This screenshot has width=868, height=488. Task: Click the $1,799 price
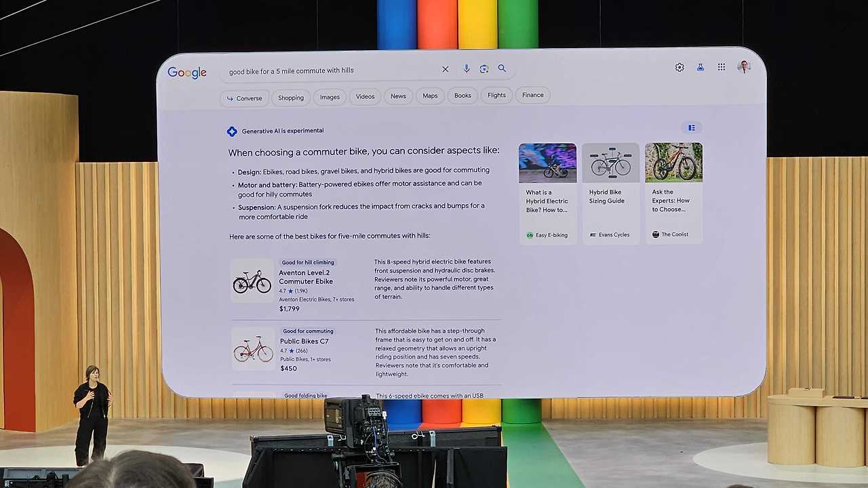coord(290,308)
